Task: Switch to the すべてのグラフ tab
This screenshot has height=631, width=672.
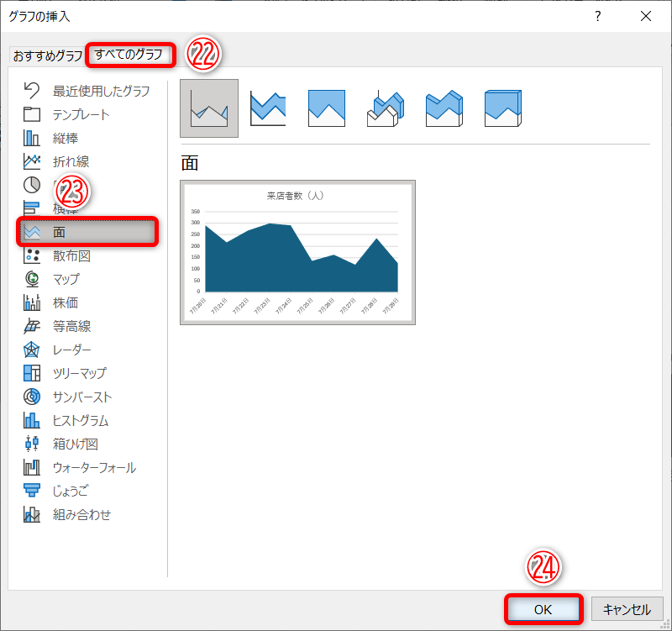Action: [x=129, y=55]
